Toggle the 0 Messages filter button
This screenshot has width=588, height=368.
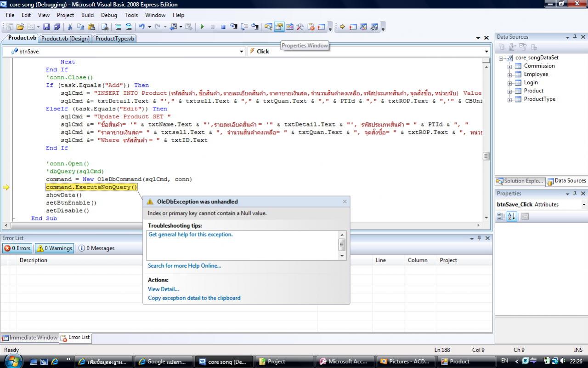pos(96,248)
